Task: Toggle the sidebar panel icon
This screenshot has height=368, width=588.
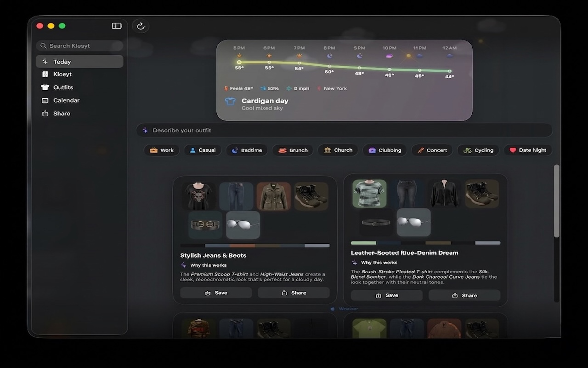Action: click(x=117, y=26)
